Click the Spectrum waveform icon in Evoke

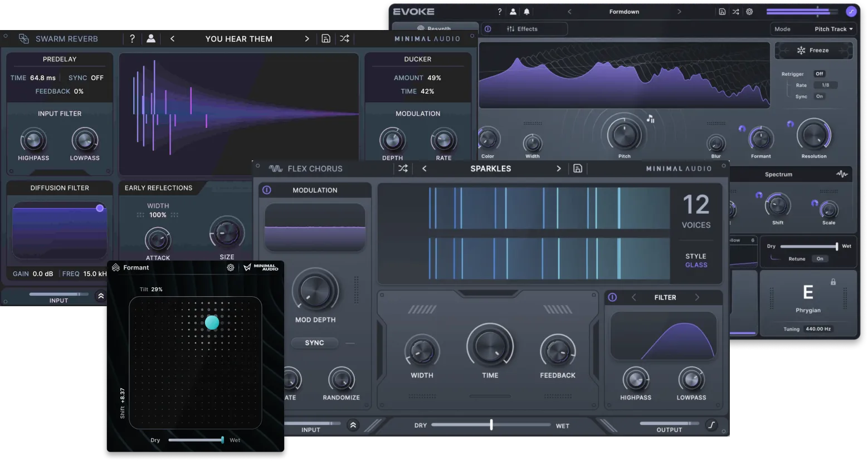[842, 174]
